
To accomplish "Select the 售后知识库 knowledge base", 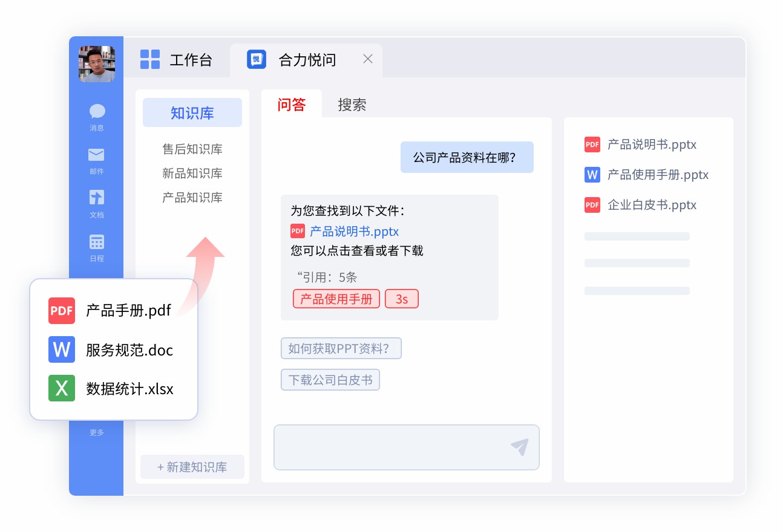I will 192,149.
